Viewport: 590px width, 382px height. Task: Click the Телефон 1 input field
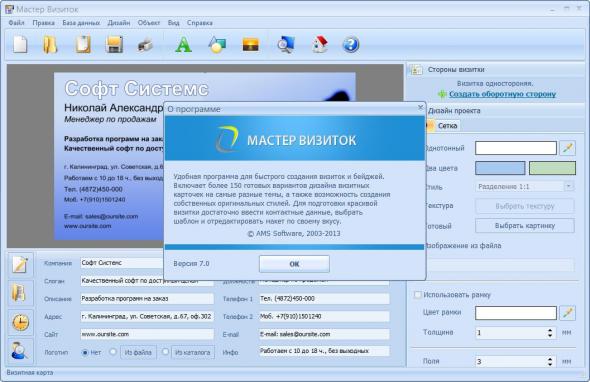pyautogui.click(x=324, y=299)
